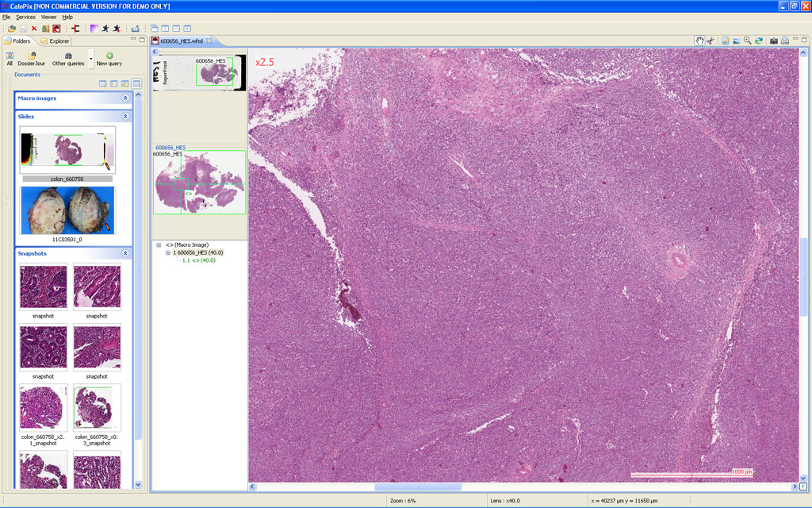Collapse the Snapshots section
812x508 pixels.
tap(127, 253)
